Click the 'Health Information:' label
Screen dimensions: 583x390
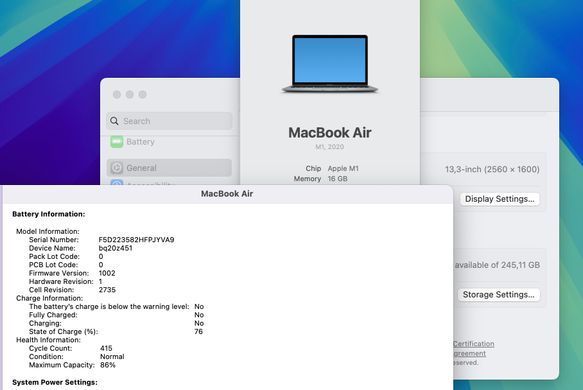tap(48, 340)
